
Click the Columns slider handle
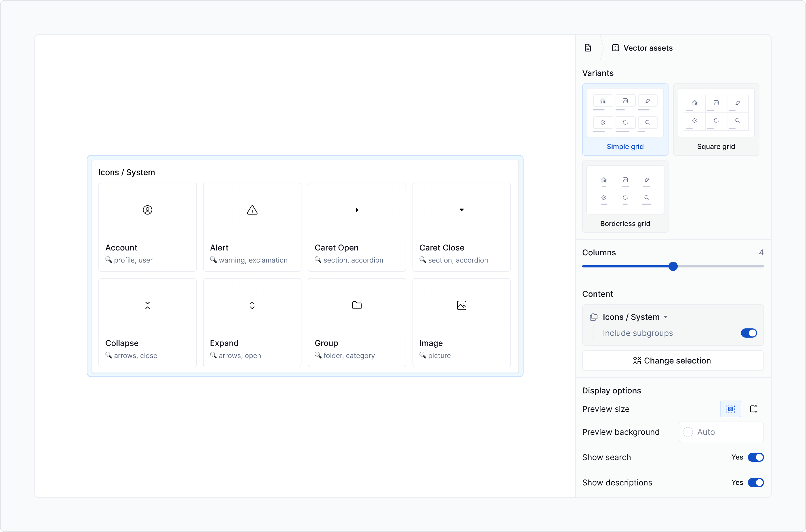(673, 266)
